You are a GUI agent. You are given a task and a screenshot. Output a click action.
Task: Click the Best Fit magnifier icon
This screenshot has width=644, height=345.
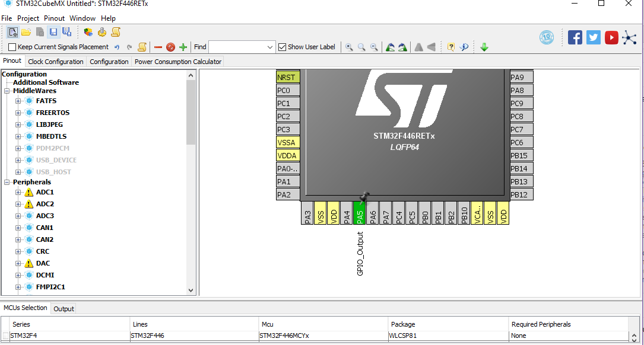click(x=361, y=47)
